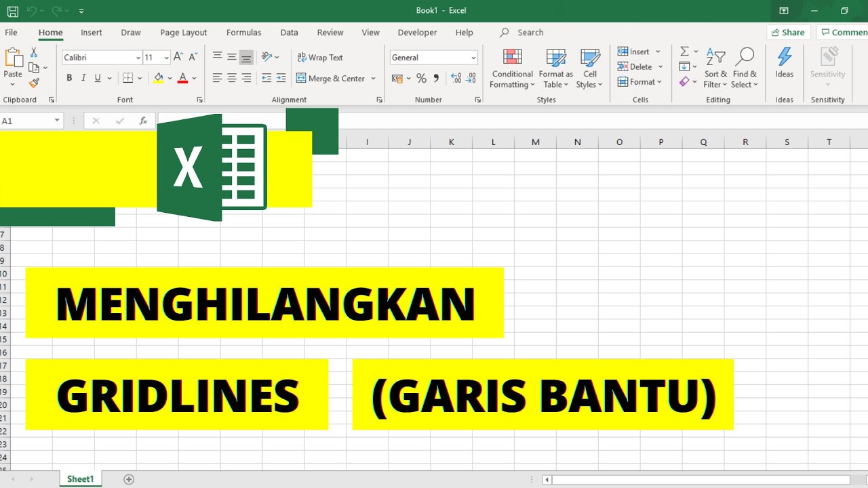Align text left
This screenshot has height=488, width=868.
(x=217, y=79)
